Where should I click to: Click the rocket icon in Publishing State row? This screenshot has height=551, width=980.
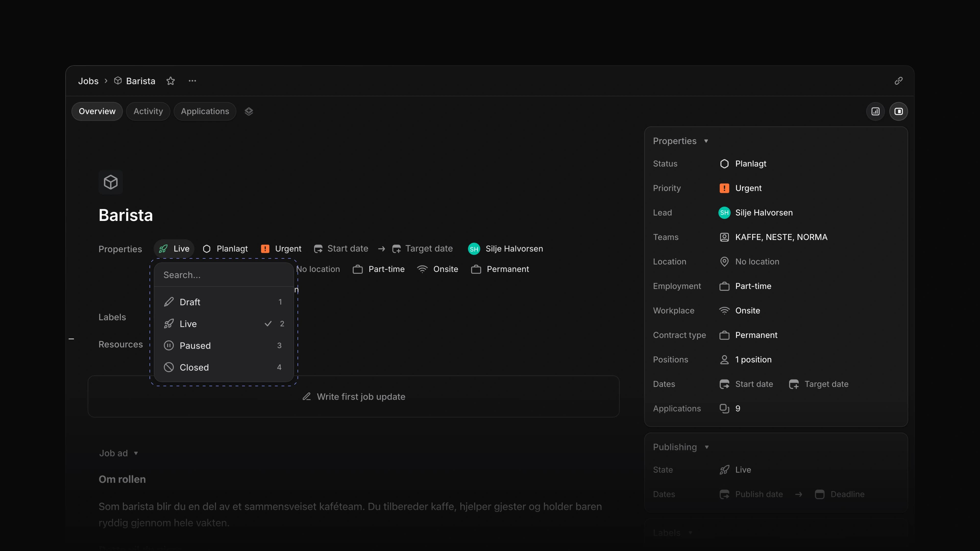(x=724, y=470)
